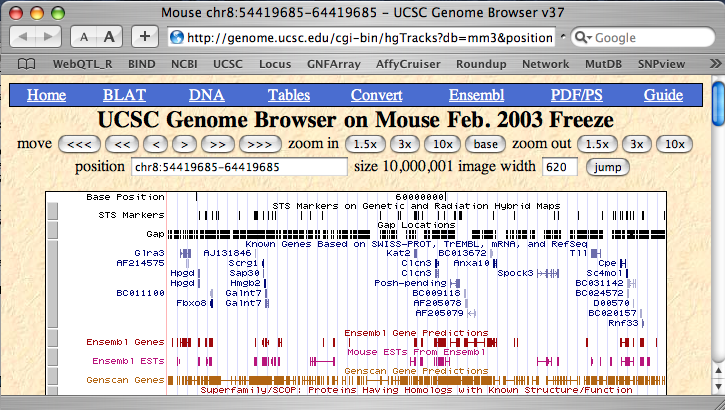725x410 pixels.
Task: Click the Google search magnifier icon
Action: coord(580,38)
